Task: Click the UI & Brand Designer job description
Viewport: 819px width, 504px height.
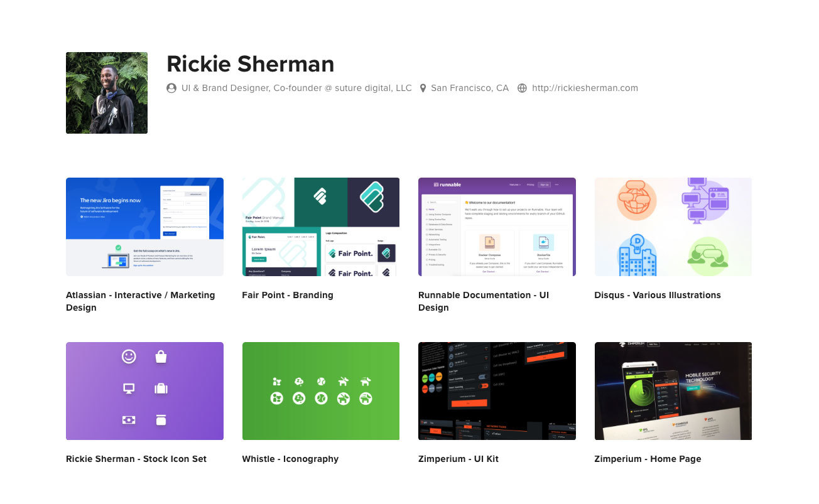Action: 296,88
